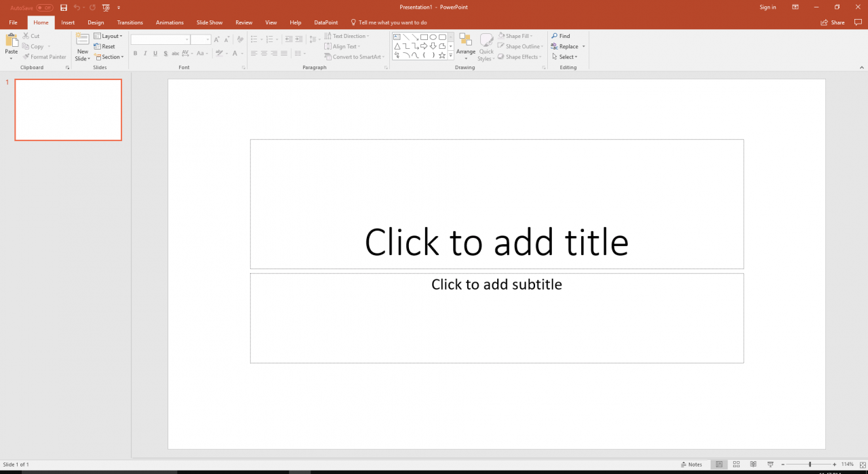Screen dimensions: 868x474
Task: Insert a rectangle from the shapes gallery
Action: coord(424,37)
